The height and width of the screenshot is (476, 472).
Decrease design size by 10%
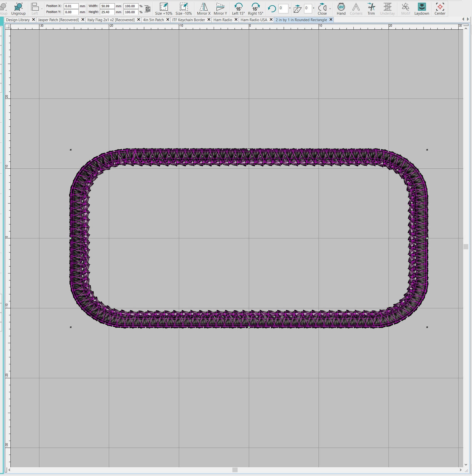point(184,9)
